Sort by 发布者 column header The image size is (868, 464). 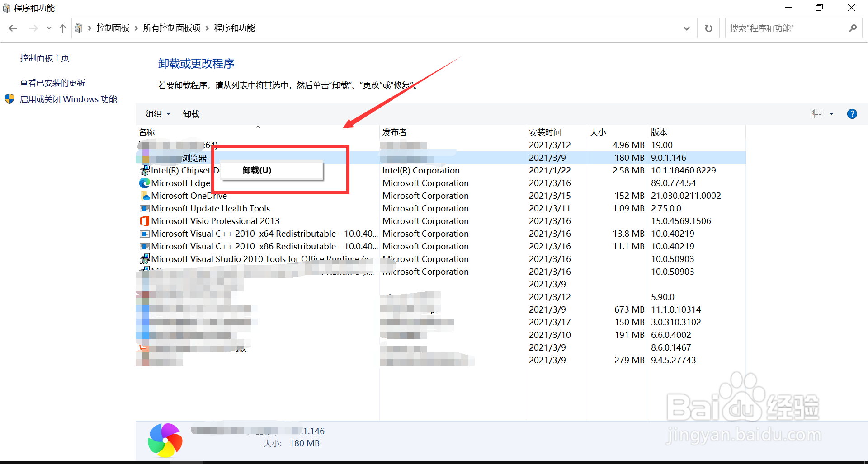[394, 132]
